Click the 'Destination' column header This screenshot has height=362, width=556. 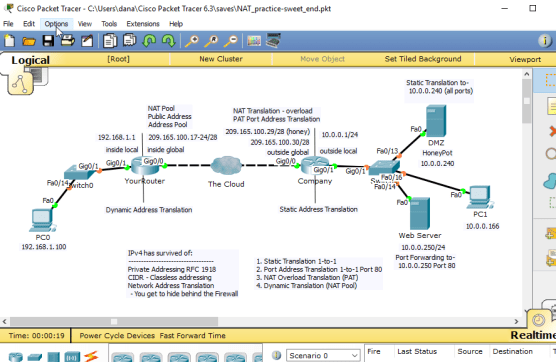(x=513, y=351)
